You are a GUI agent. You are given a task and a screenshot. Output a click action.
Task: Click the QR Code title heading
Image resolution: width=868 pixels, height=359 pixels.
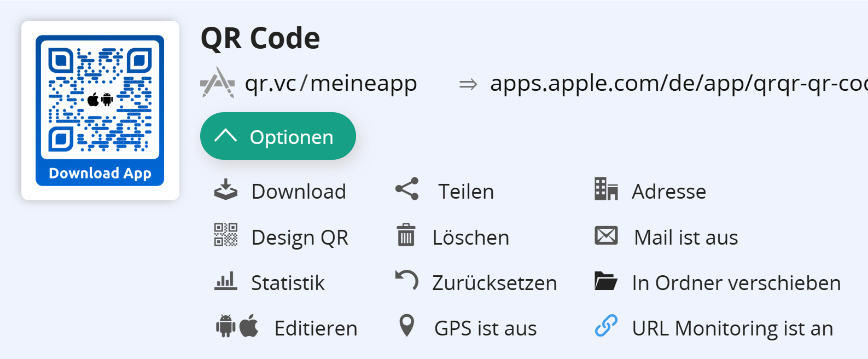click(261, 37)
